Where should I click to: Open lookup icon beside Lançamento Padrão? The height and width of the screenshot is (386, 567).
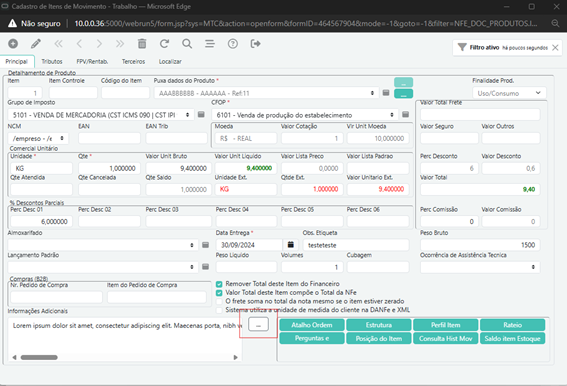click(x=205, y=267)
